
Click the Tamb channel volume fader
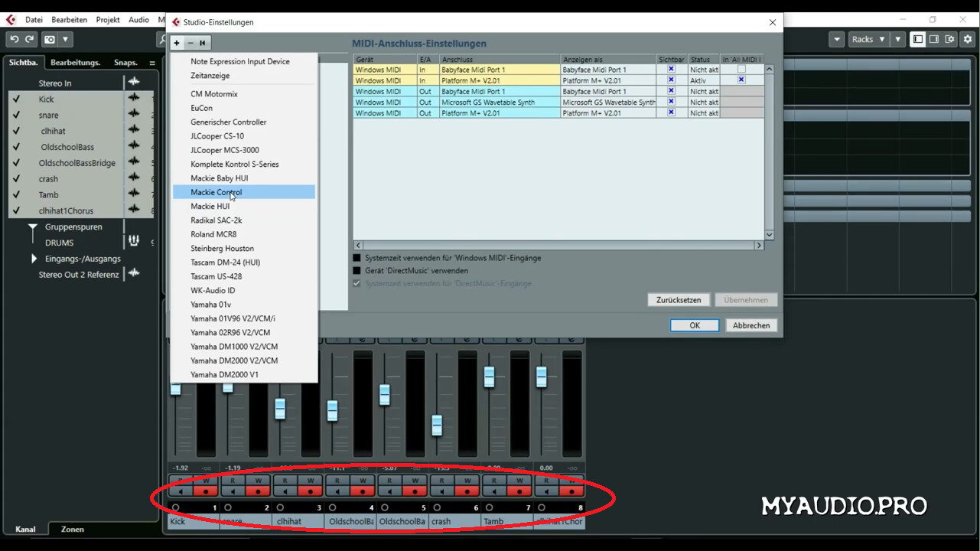point(489,377)
